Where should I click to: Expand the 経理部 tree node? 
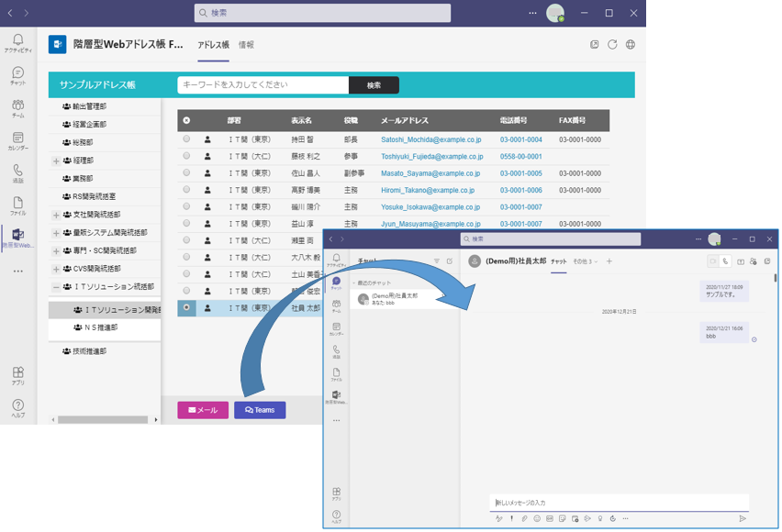coord(56,161)
